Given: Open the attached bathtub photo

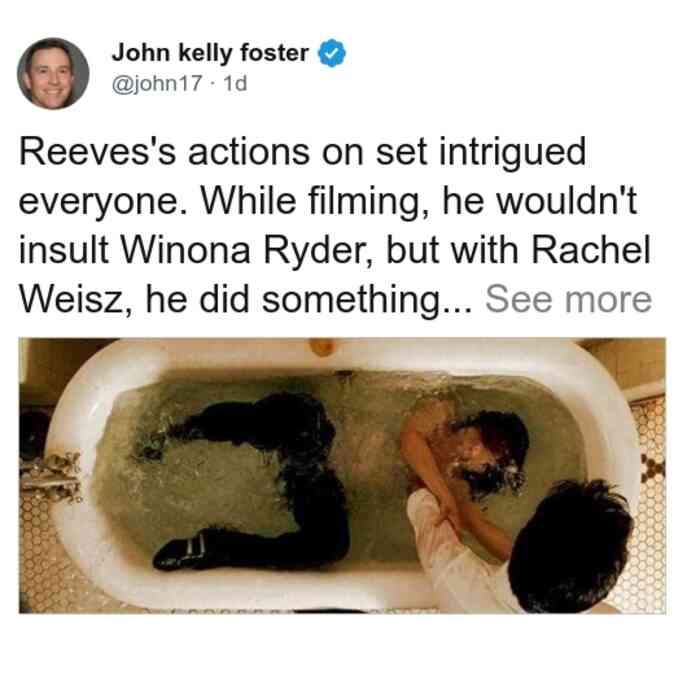Looking at the screenshot, I should click(x=342, y=475).
